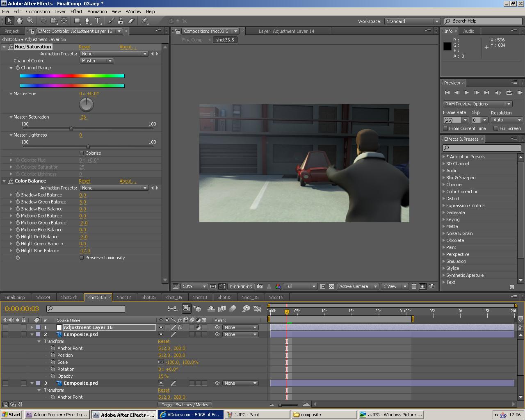Open the Workspace Standard dropdown
Image resolution: width=525 pixels, height=420 pixels.
click(412, 21)
